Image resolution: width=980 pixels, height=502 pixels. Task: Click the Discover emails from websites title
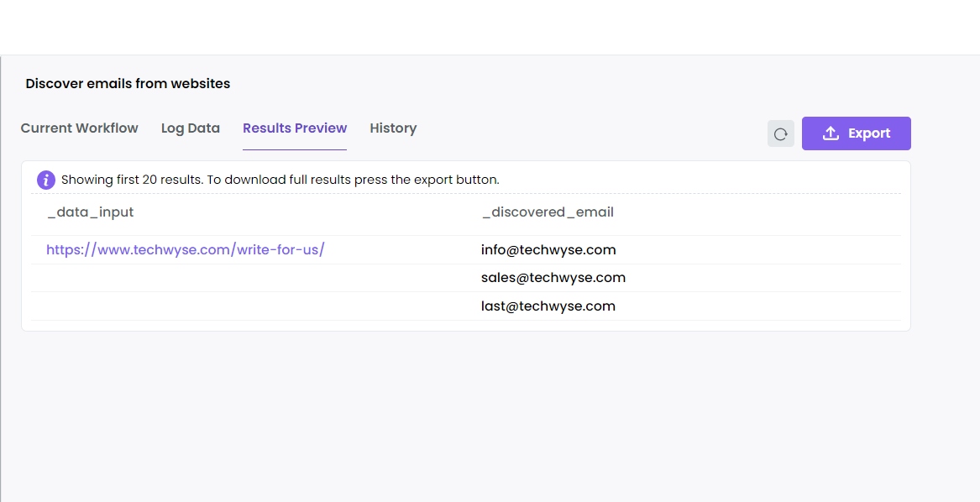[128, 83]
